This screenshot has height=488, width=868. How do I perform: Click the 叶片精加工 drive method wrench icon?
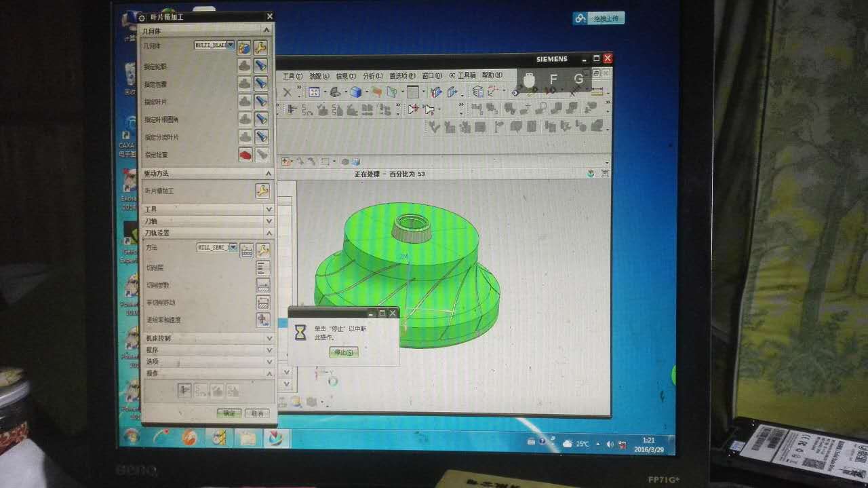(x=262, y=191)
